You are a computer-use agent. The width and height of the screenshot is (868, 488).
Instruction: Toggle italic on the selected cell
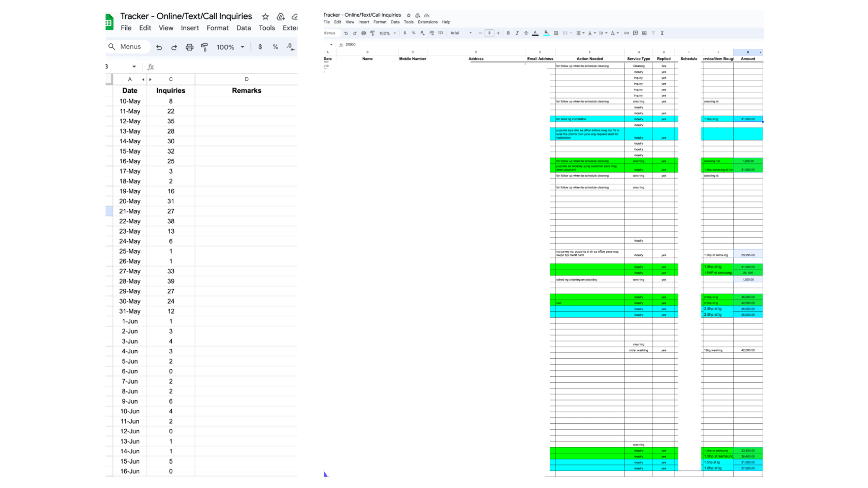517,33
